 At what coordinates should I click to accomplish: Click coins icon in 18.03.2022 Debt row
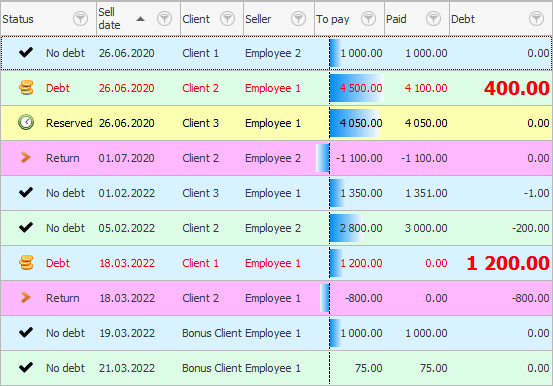point(26,263)
